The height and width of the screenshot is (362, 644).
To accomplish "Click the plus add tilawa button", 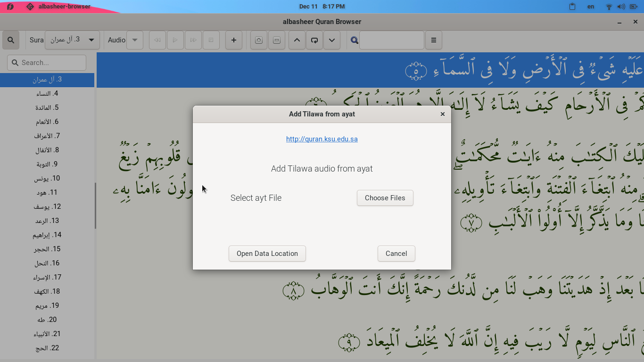I will tap(234, 40).
